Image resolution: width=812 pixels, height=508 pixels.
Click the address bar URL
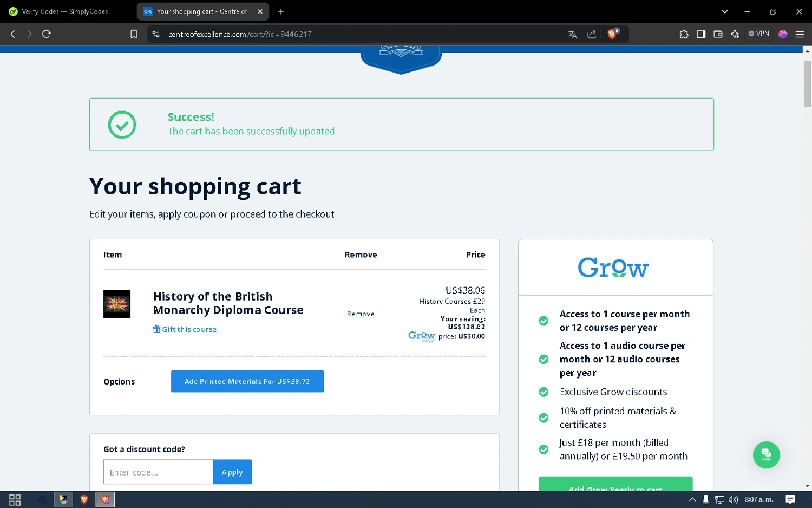[x=240, y=34]
